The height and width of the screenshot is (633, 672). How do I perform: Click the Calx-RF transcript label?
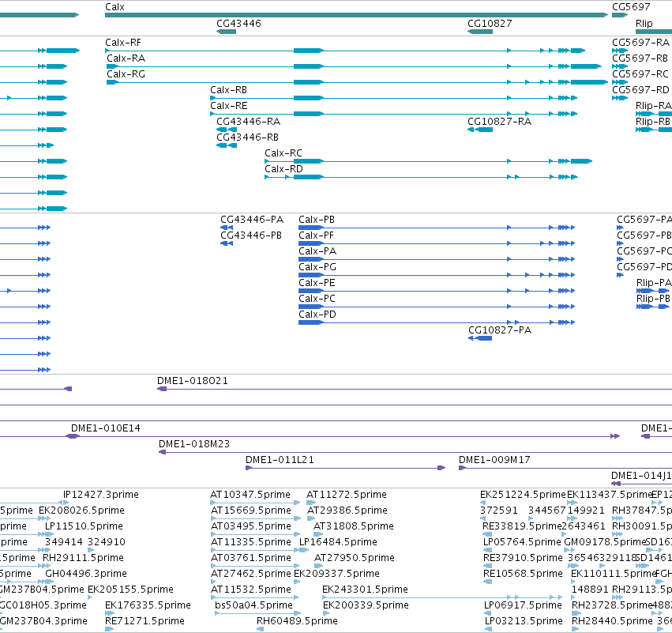(x=123, y=43)
